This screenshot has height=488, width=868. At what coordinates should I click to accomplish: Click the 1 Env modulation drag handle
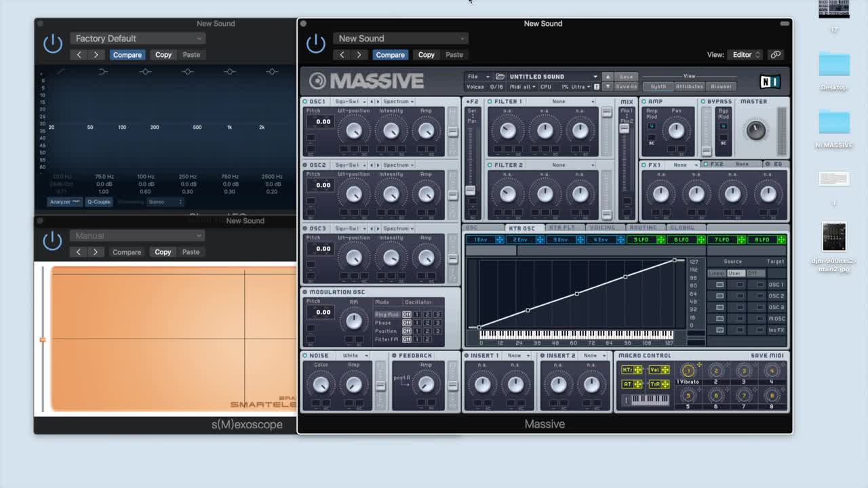click(500, 240)
